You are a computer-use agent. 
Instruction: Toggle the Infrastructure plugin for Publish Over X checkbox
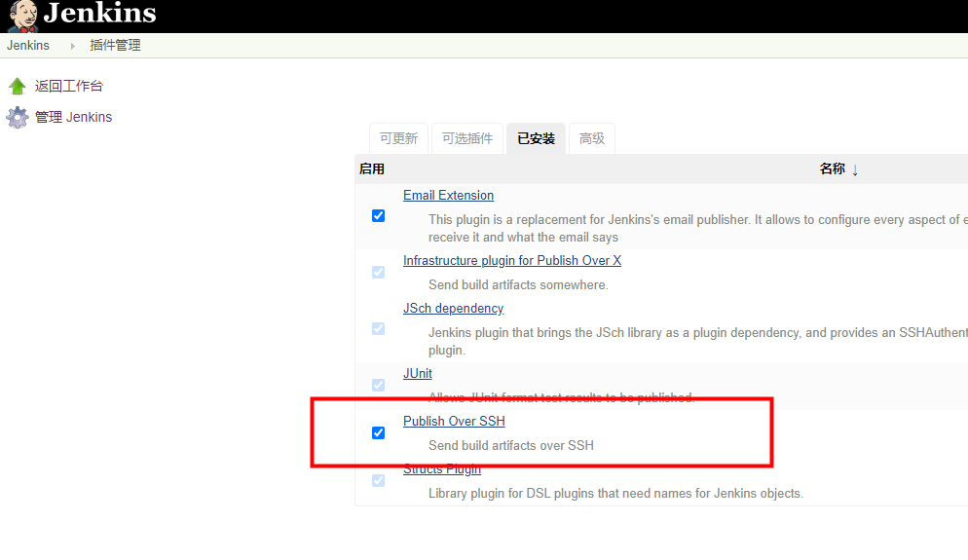379,273
